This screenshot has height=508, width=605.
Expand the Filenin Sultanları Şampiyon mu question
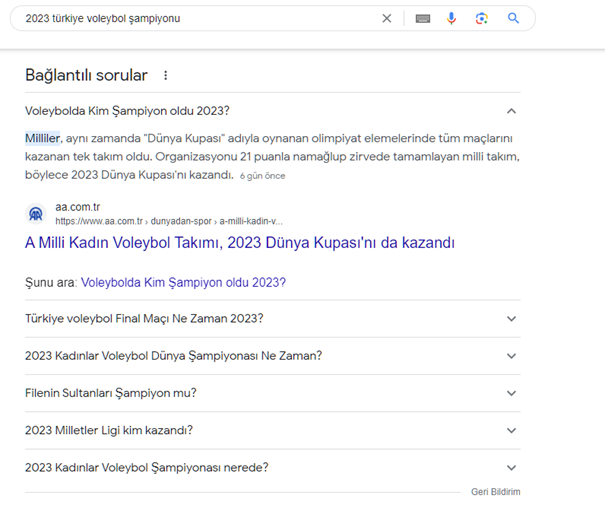point(272,393)
